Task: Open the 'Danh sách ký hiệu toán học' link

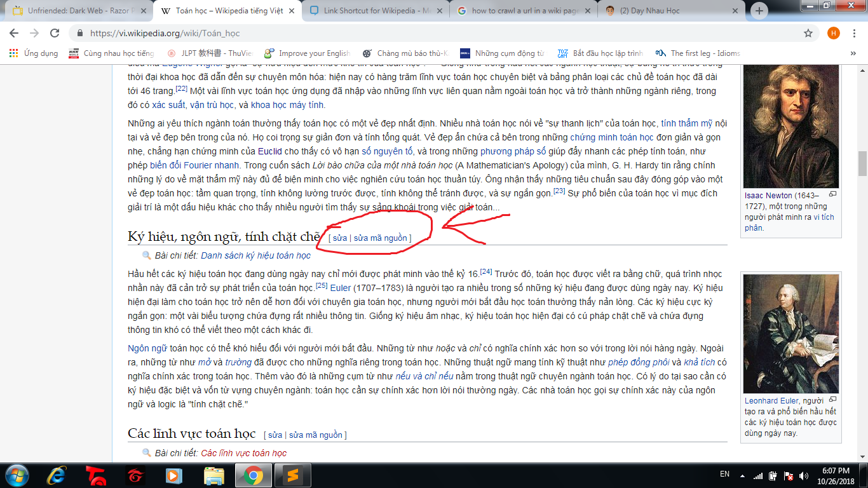Action: coord(255,255)
